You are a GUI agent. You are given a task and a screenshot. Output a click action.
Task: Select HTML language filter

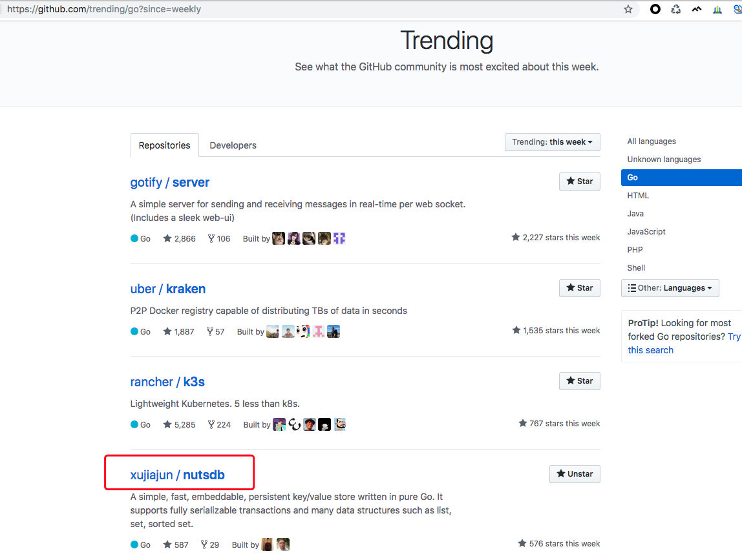point(638,195)
